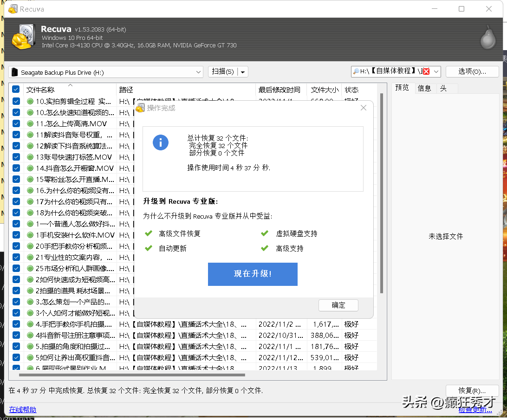Select row 16.为什么你的视频没有...
Viewport: 507px width, 420px height.
pyautogui.click(x=74, y=190)
